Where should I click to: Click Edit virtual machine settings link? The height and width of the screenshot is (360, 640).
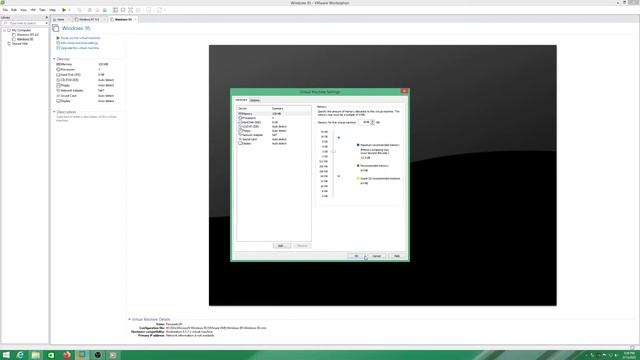pos(79,43)
